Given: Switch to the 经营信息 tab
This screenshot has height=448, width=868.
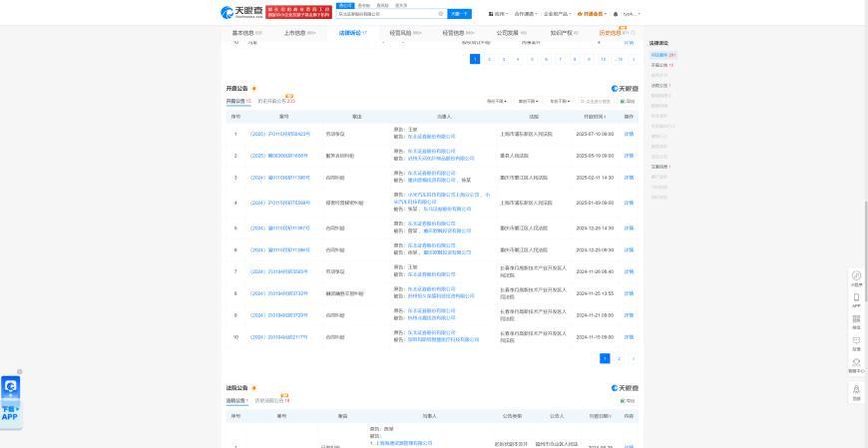Looking at the screenshot, I should pos(458,33).
